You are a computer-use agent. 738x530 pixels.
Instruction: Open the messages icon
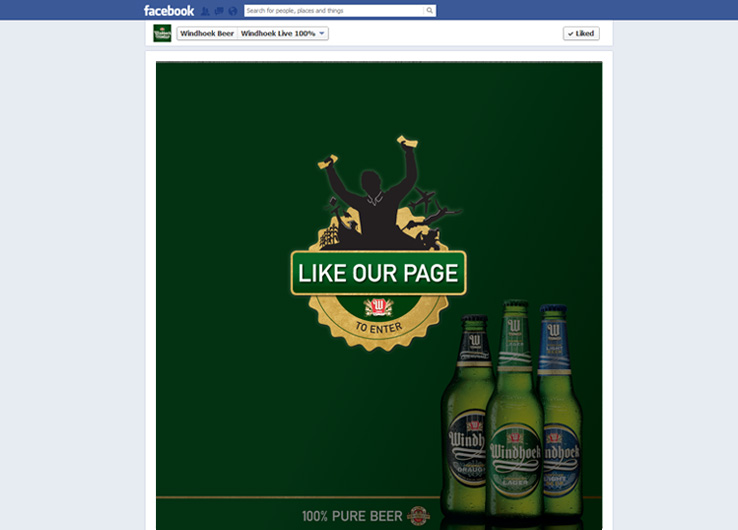pyautogui.click(x=219, y=10)
